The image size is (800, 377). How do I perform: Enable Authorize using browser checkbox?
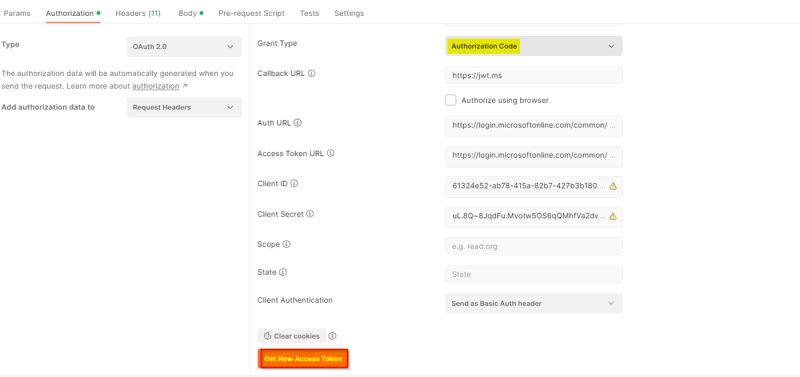pos(451,100)
